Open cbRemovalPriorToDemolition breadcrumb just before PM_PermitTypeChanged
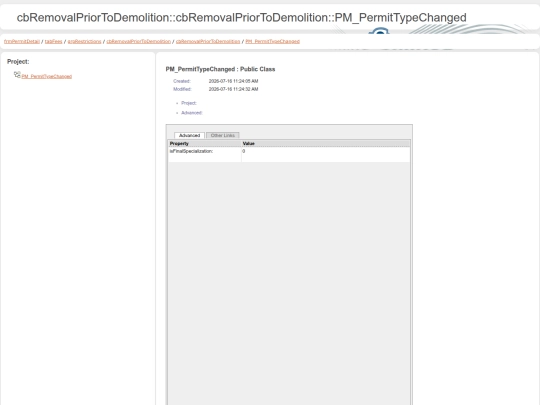540x405 pixels. [x=208, y=41]
